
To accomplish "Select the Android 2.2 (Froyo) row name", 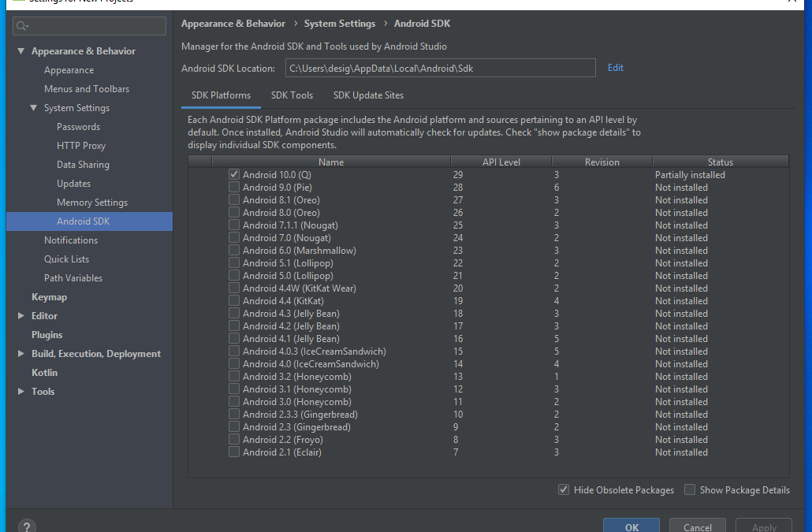I will coord(283,440).
